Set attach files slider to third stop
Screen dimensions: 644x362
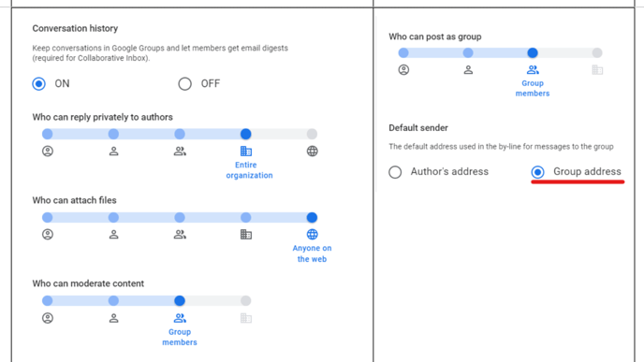coord(180,218)
